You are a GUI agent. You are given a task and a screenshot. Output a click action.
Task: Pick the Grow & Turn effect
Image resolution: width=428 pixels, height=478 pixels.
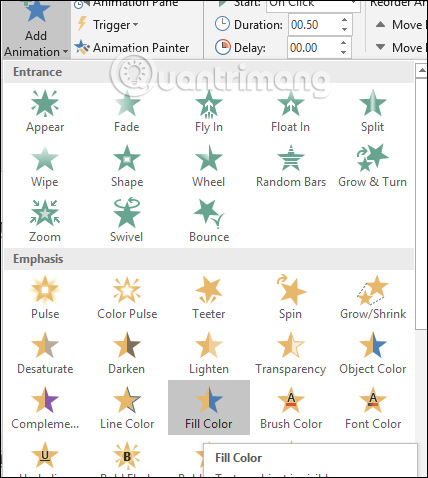pyautogui.click(x=372, y=167)
